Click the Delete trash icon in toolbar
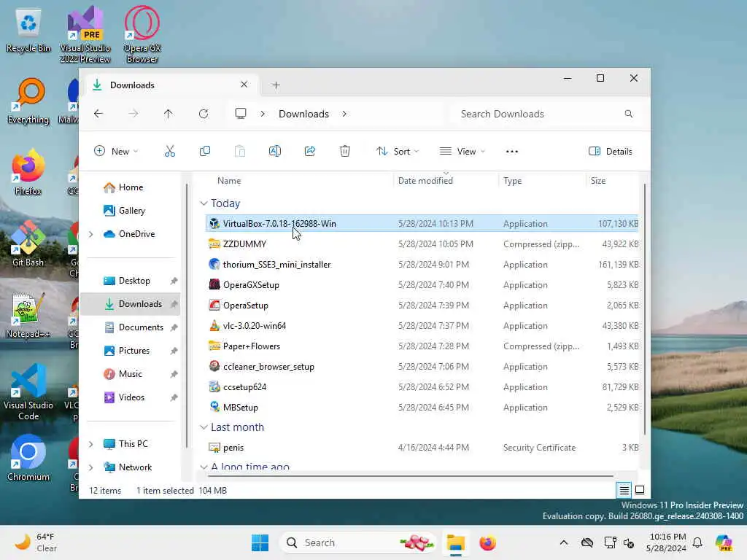This screenshot has width=747, height=560. [345, 152]
